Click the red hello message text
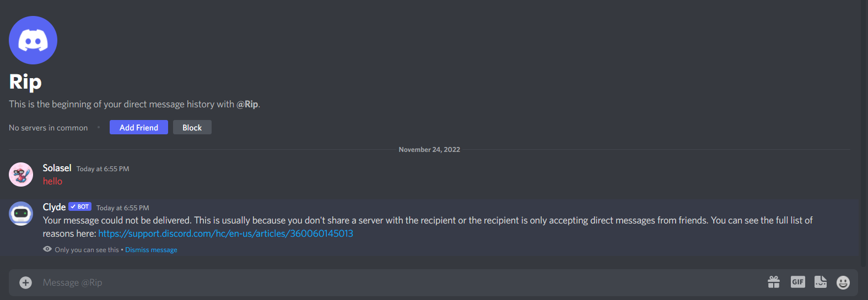The height and width of the screenshot is (300, 868). (x=52, y=181)
